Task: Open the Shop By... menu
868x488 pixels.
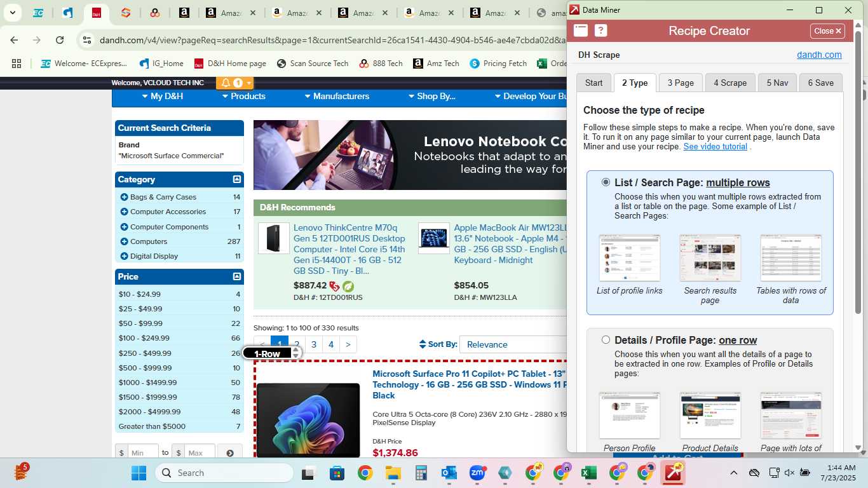Action: 431,96
